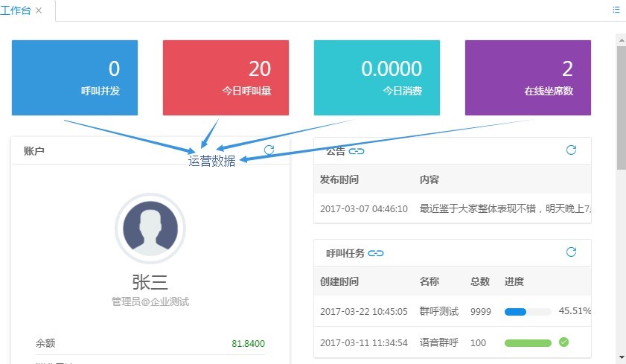Open the purple 在线坐席数 card
This screenshot has width=626, height=364.
point(528,78)
